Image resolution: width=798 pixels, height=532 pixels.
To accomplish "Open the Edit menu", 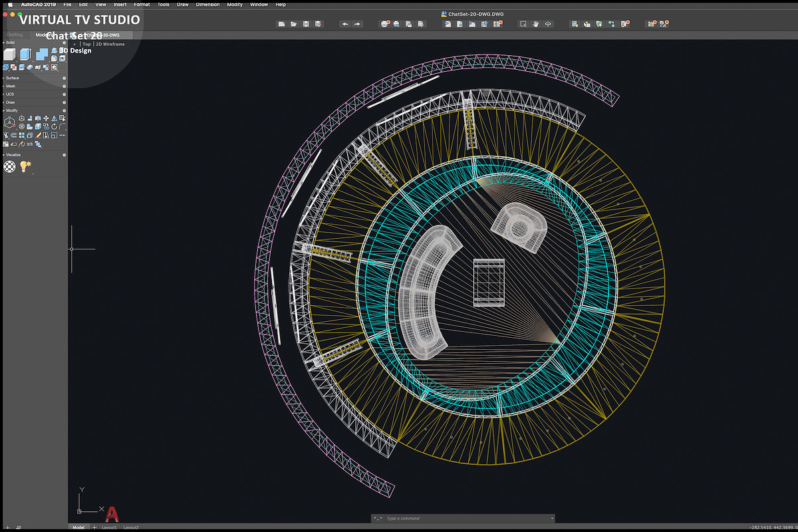I will (83, 4).
